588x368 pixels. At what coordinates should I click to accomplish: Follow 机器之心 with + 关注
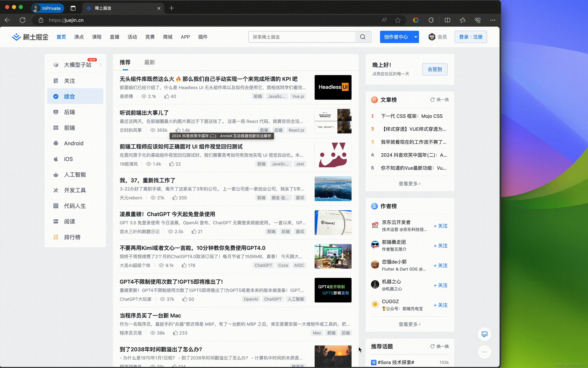[440, 286]
